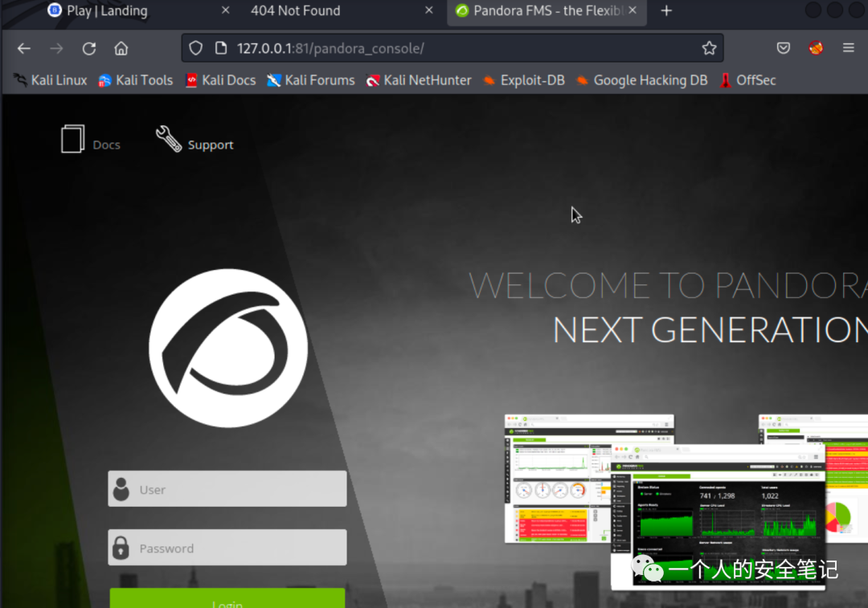Screen dimensions: 868x608
Task: Close the 404 Not Found tab
Action: (x=429, y=10)
